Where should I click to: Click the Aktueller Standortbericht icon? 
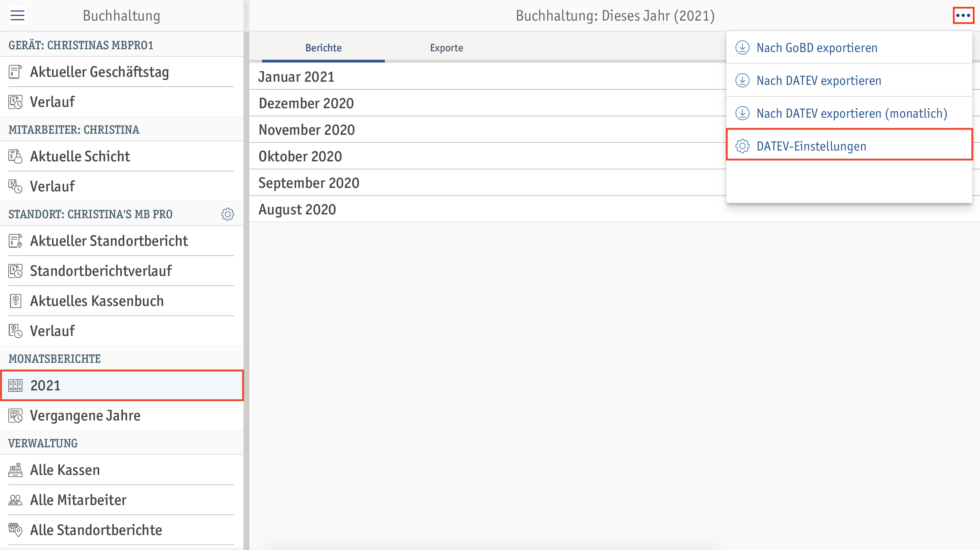pyautogui.click(x=15, y=241)
